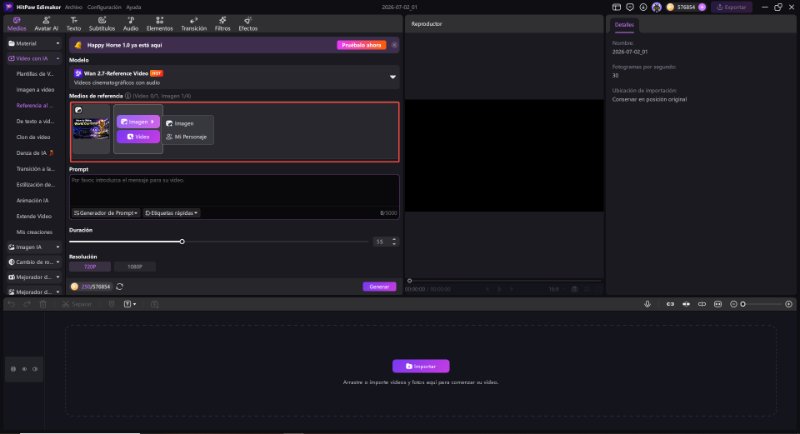Open the Efectos tool
This screenshot has height=434, width=800.
click(x=248, y=24)
